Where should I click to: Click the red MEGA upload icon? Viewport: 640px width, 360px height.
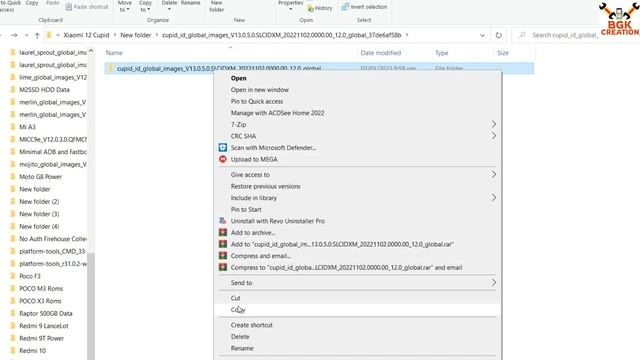point(222,159)
